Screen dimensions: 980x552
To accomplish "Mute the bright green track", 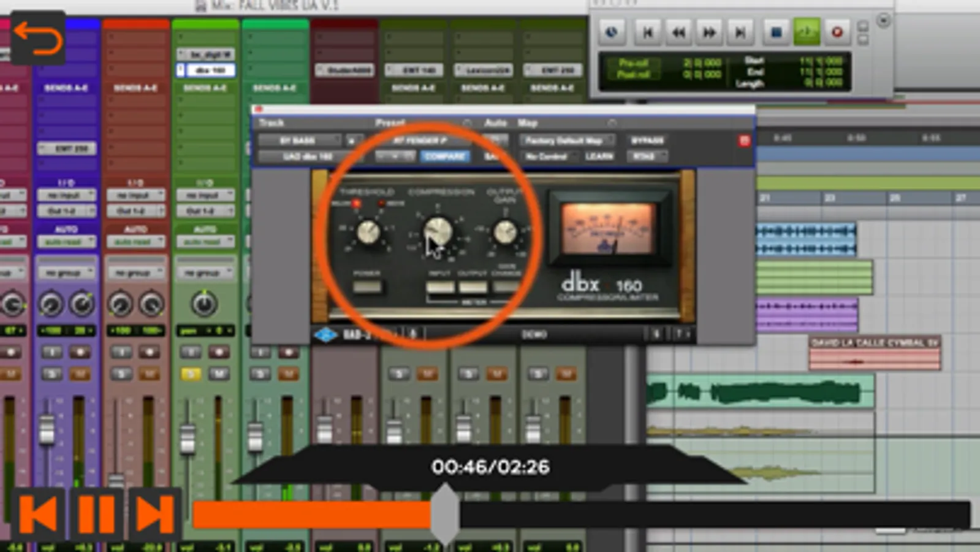I will (219, 374).
